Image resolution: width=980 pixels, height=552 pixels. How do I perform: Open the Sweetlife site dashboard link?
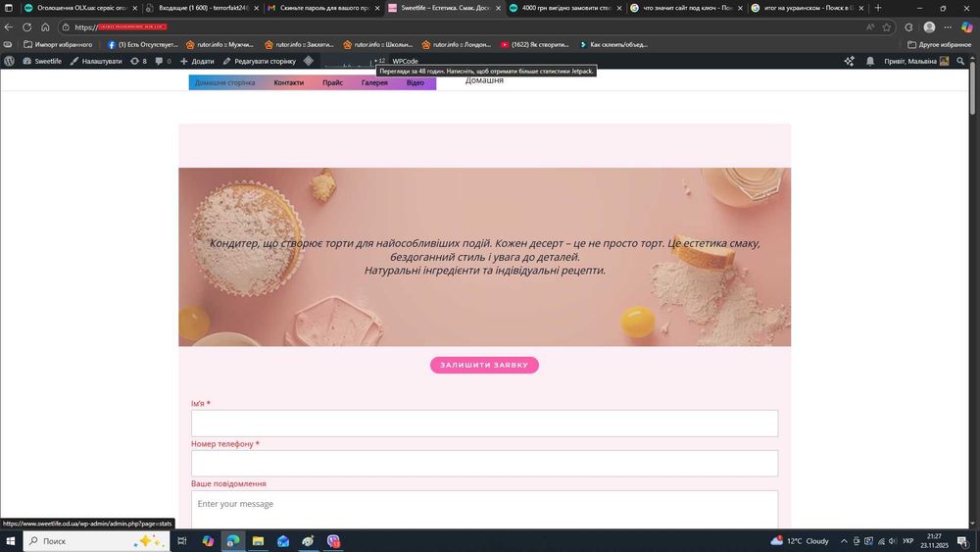tap(42, 61)
